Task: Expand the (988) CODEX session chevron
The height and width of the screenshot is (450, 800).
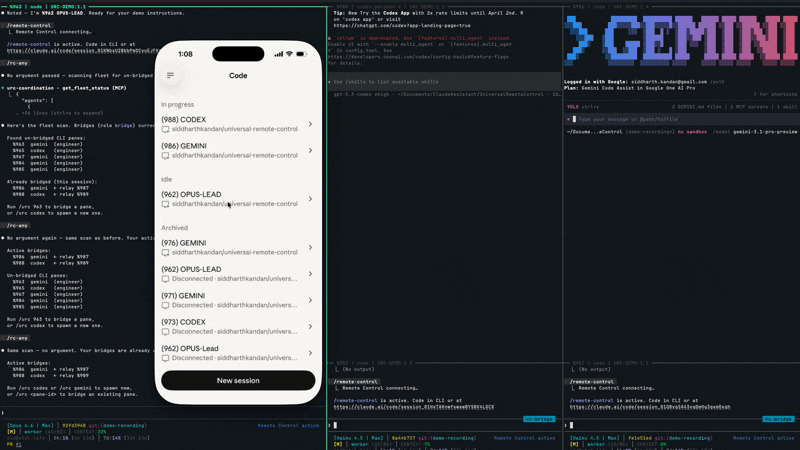Action: click(x=310, y=124)
